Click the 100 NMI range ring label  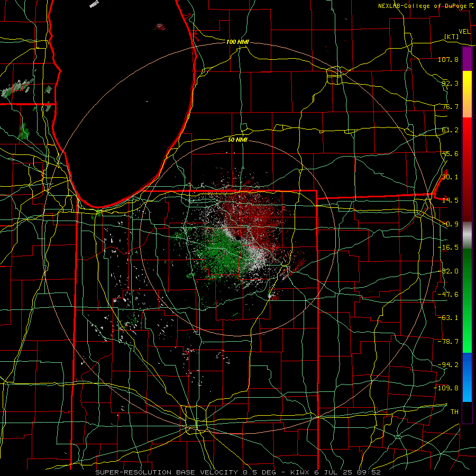[237, 42]
